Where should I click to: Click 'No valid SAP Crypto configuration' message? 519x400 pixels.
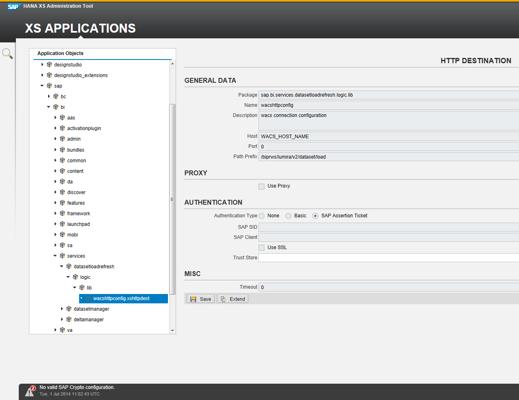click(77, 387)
